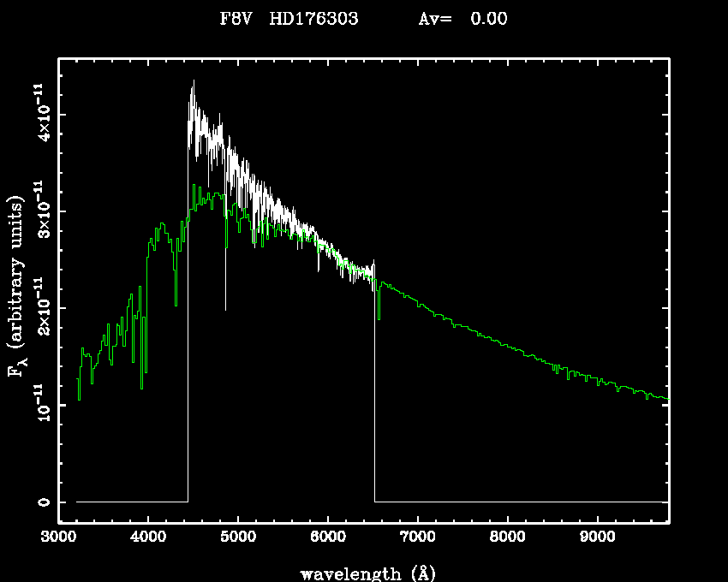
Task: Click the white spectrum's highest peak
Action: pyautogui.click(x=193, y=81)
